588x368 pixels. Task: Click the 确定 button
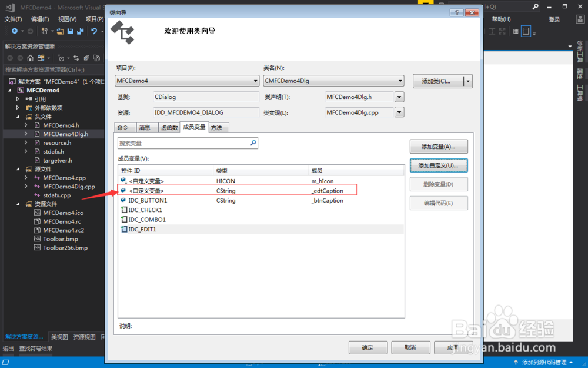(x=367, y=348)
